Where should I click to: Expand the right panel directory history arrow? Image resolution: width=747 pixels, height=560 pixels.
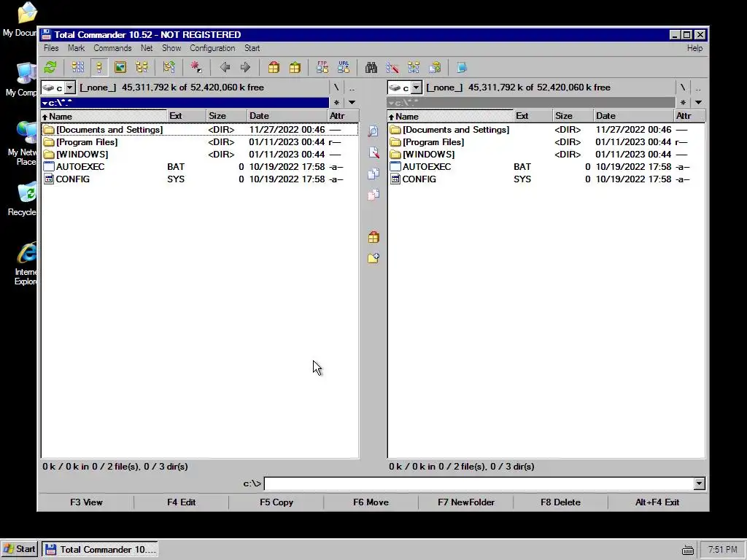(698, 102)
